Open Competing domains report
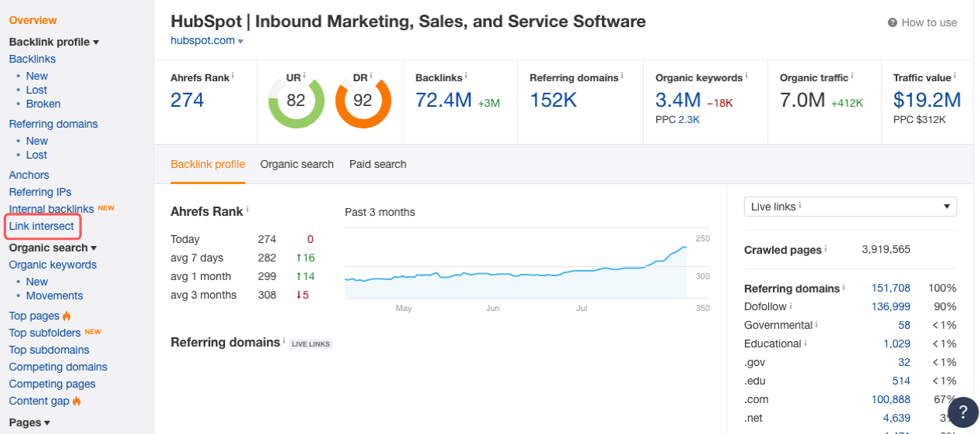 click(x=58, y=367)
